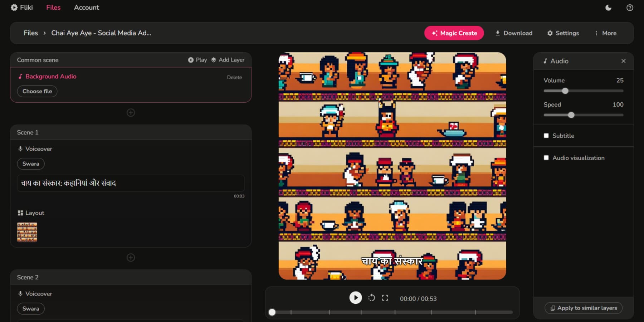644x322 pixels.
Task: Enable the Subtitle checkbox
Action: pos(546,136)
